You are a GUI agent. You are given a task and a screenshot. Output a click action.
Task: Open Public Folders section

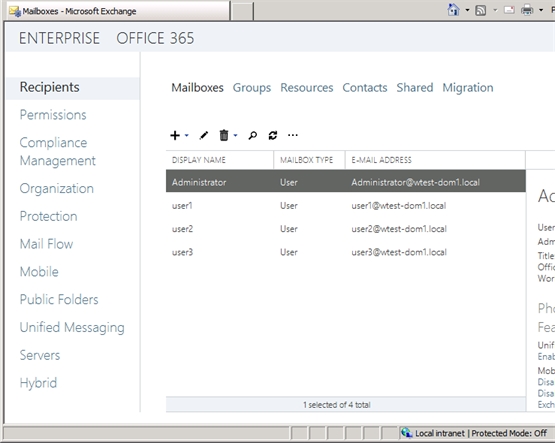click(x=59, y=299)
